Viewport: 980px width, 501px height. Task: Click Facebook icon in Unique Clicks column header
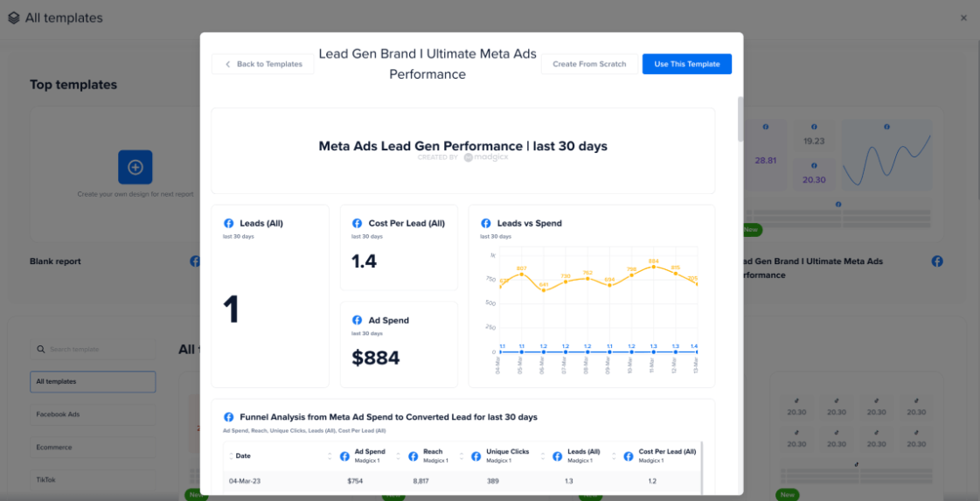(476, 456)
